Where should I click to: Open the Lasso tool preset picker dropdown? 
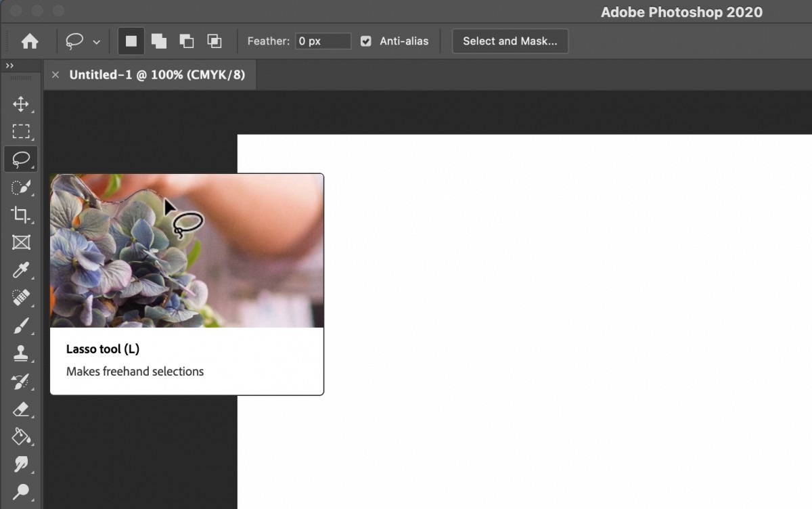click(x=96, y=42)
